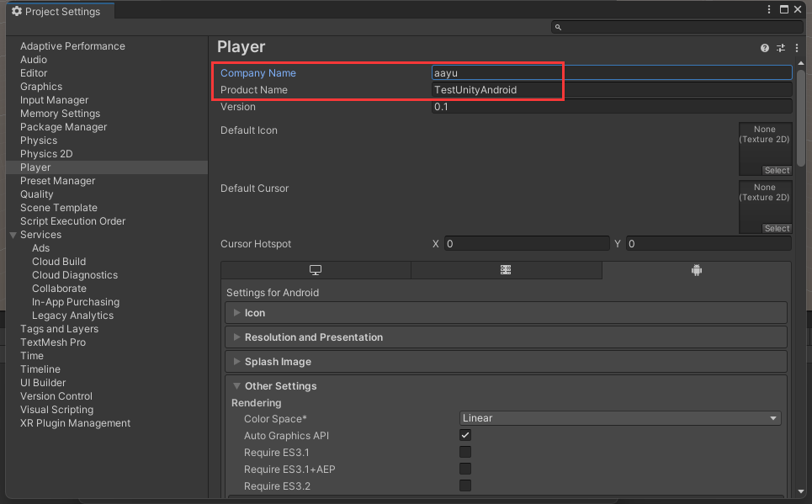The width and height of the screenshot is (812, 504).
Task: Click the search magnifier icon
Action: 559,28
